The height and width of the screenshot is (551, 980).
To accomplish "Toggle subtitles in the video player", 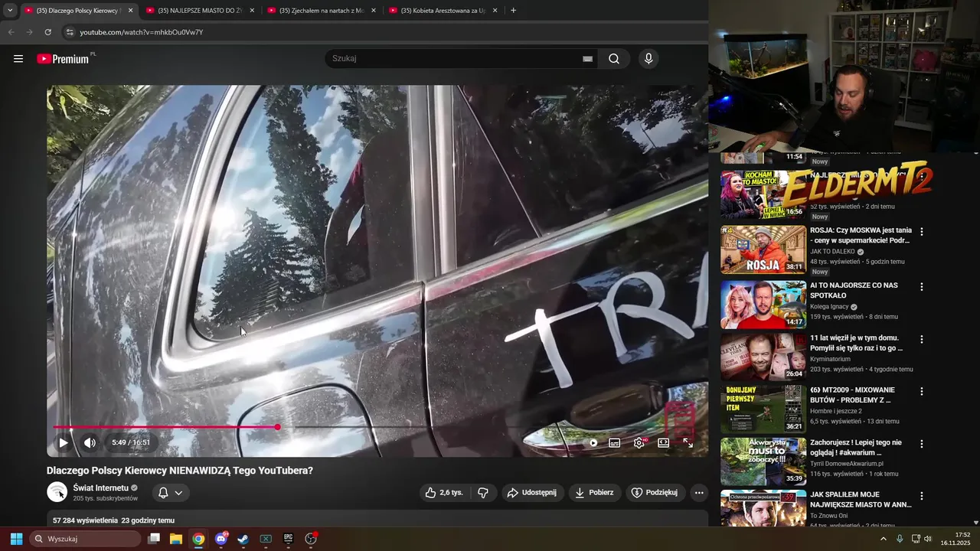I will point(615,442).
